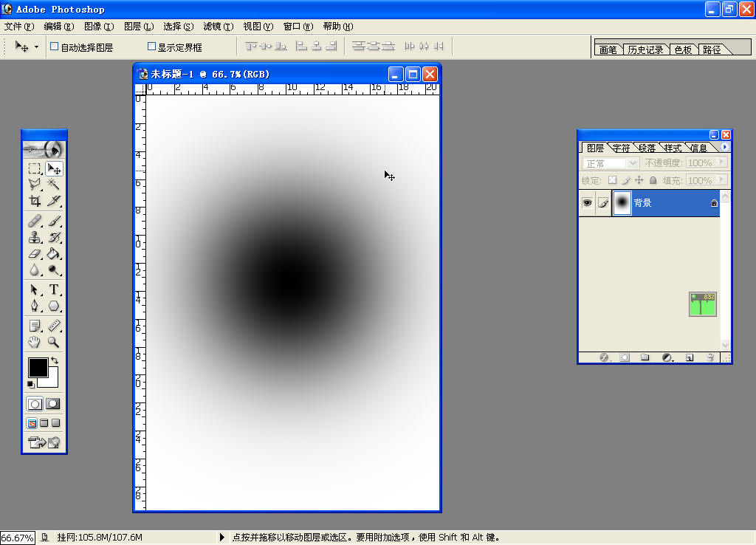Open the layer style menu
Viewport: 756px width, 545px height.
pyautogui.click(x=604, y=357)
